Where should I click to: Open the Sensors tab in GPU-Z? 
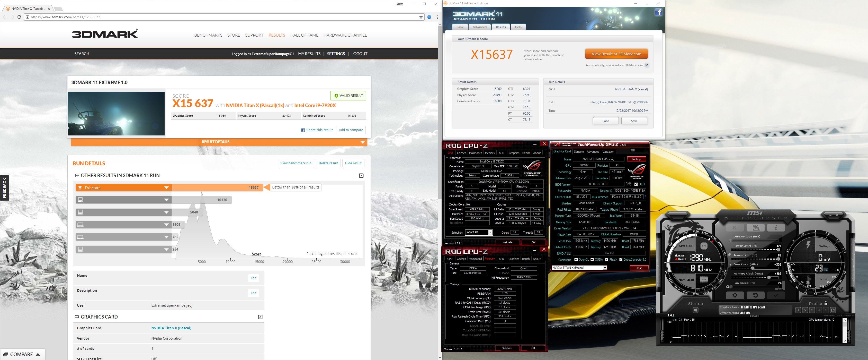(579, 151)
